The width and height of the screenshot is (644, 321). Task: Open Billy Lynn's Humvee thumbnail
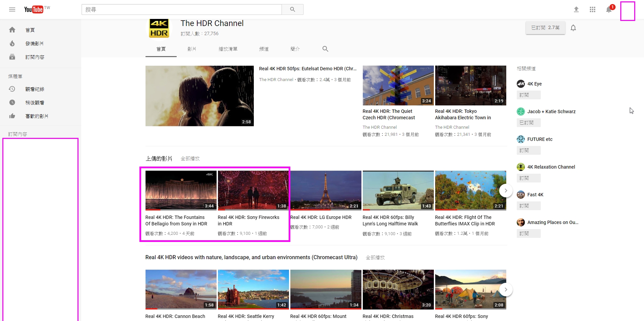click(398, 191)
